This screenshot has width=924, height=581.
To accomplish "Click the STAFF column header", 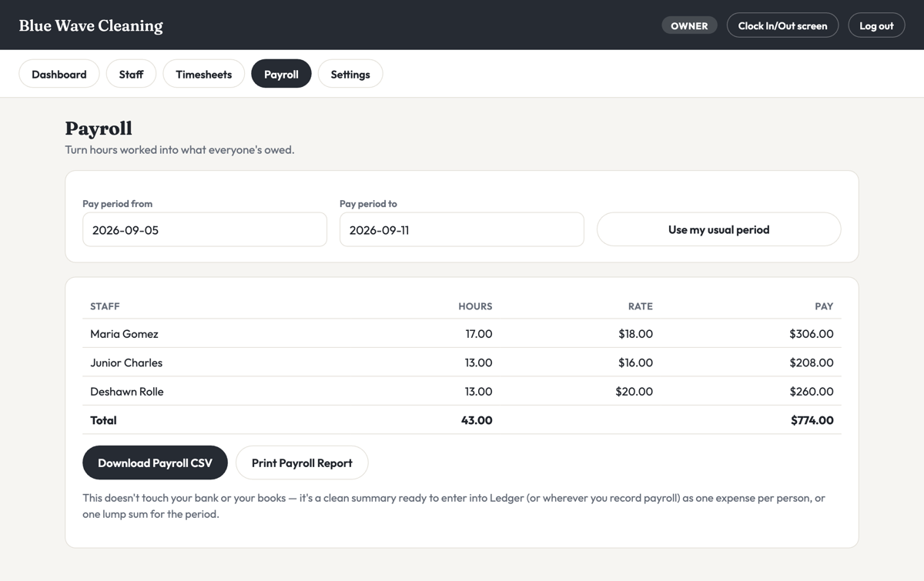I will pos(105,306).
